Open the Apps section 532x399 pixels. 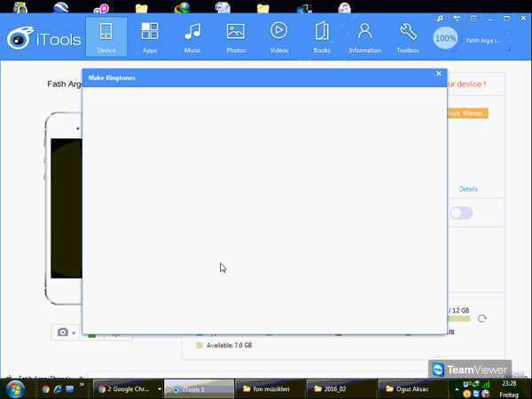tap(149, 37)
